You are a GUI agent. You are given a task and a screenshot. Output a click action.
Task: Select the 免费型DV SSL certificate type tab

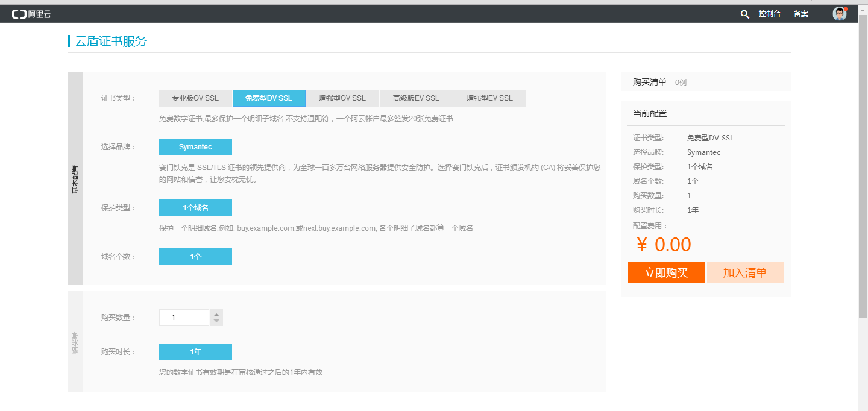tap(269, 98)
